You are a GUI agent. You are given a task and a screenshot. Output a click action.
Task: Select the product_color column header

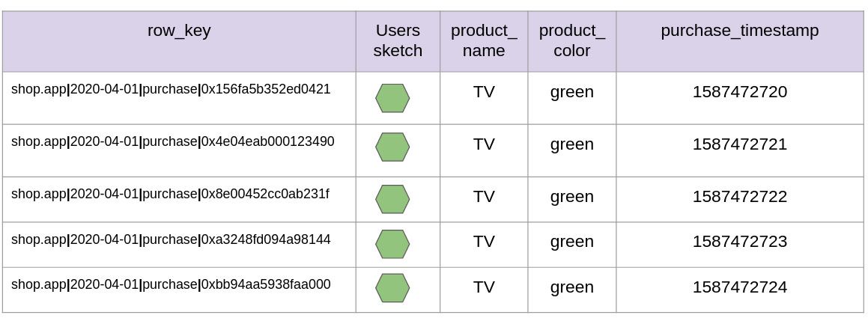[x=572, y=40]
